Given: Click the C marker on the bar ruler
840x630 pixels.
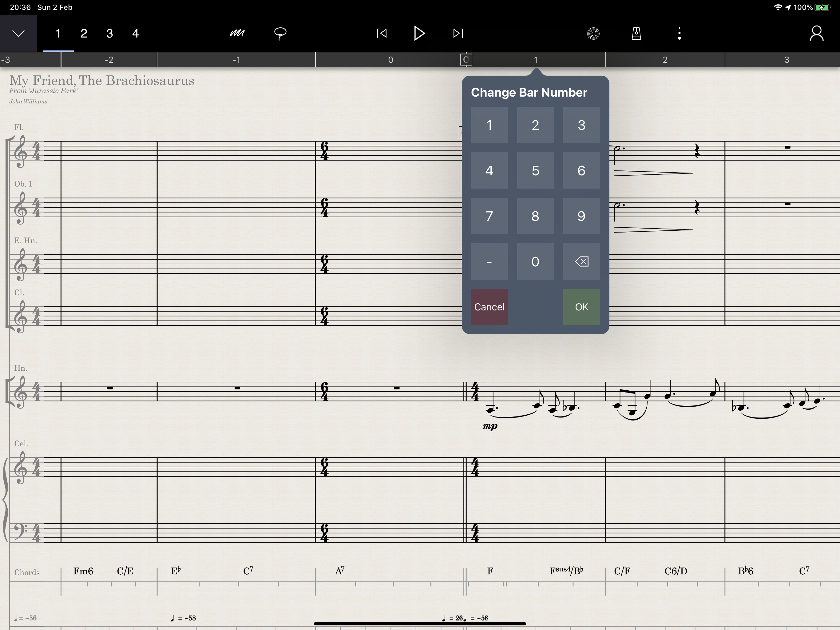Looking at the screenshot, I should (x=466, y=60).
